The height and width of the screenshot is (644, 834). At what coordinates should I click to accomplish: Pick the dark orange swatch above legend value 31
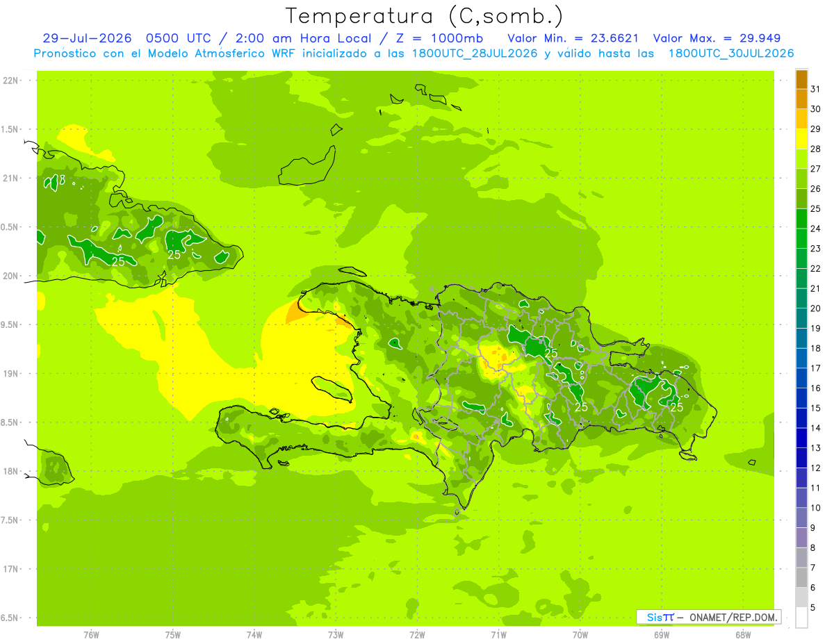(801, 79)
